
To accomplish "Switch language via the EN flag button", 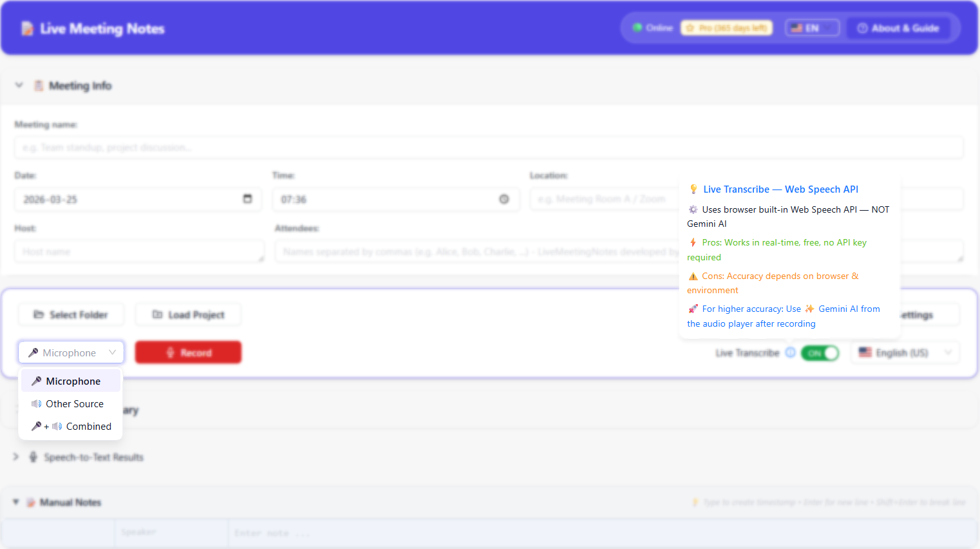I will 812,28.
